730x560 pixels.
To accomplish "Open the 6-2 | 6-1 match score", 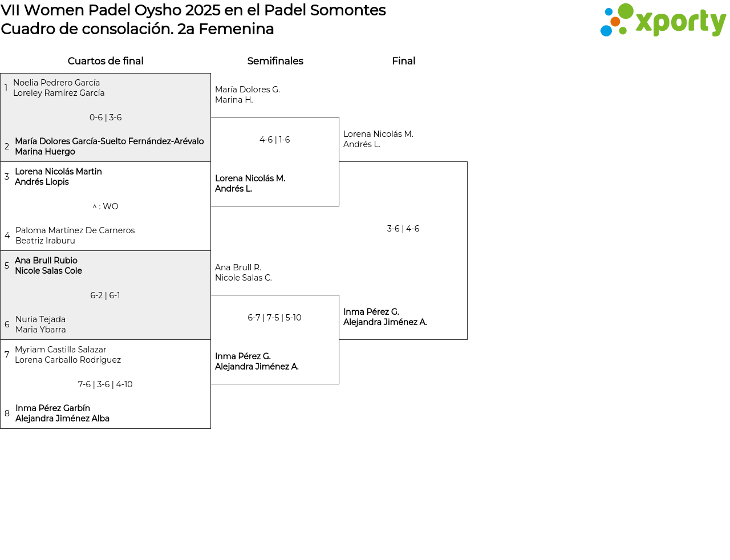I will click(x=106, y=295).
